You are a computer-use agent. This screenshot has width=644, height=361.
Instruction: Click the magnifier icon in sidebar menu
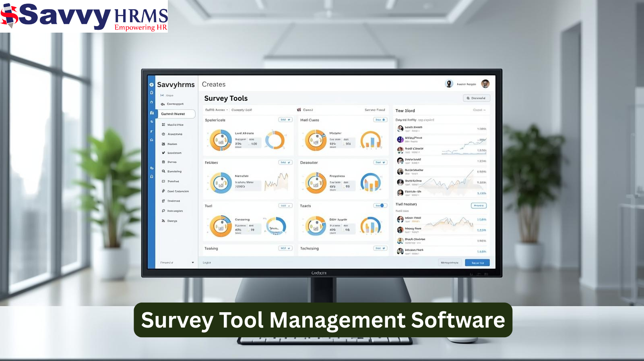163,171
